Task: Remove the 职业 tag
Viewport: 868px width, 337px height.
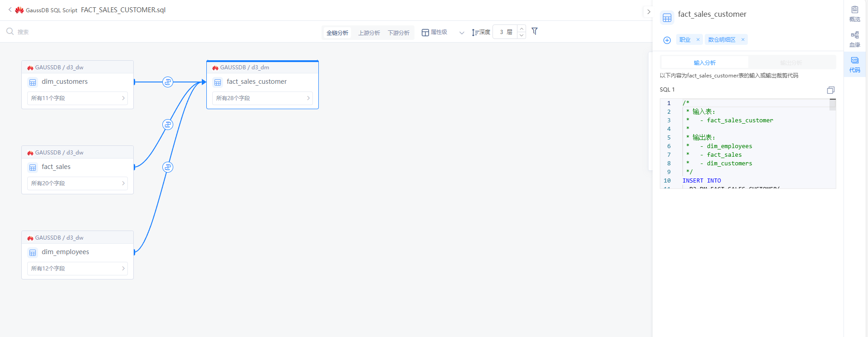Action: pyautogui.click(x=698, y=39)
